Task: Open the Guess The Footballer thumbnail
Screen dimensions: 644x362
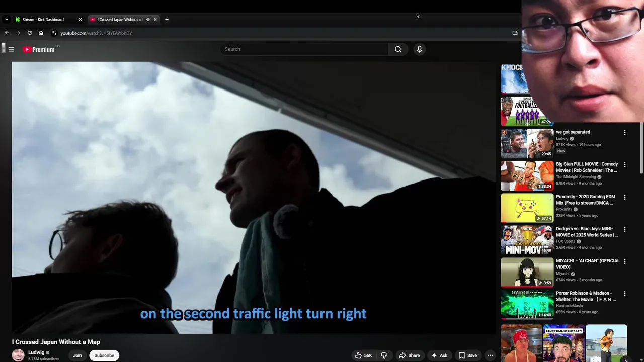Action: 527,111
